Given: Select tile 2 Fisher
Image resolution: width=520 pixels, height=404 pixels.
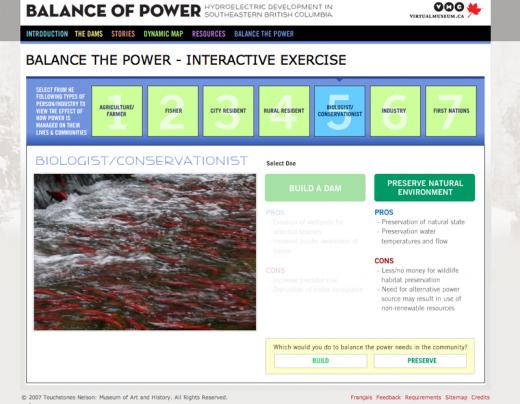Looking at the screenshot, I should coord(173,111).
